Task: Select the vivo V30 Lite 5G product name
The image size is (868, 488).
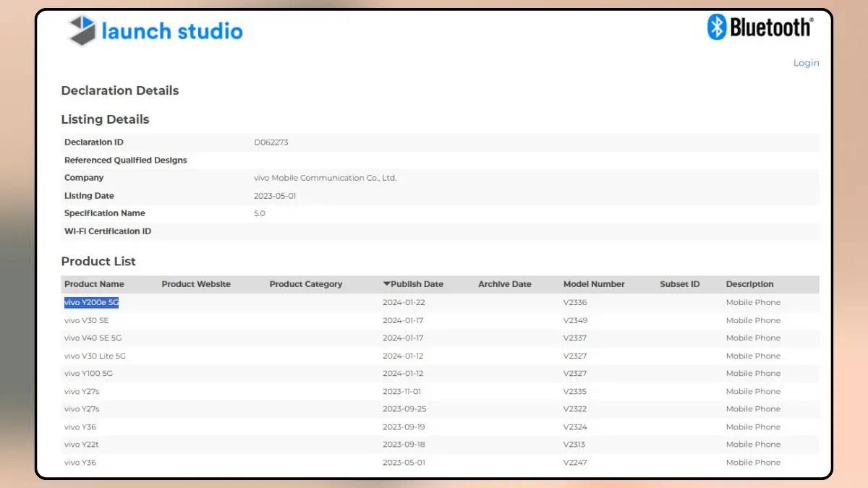Action: [95, 356]
